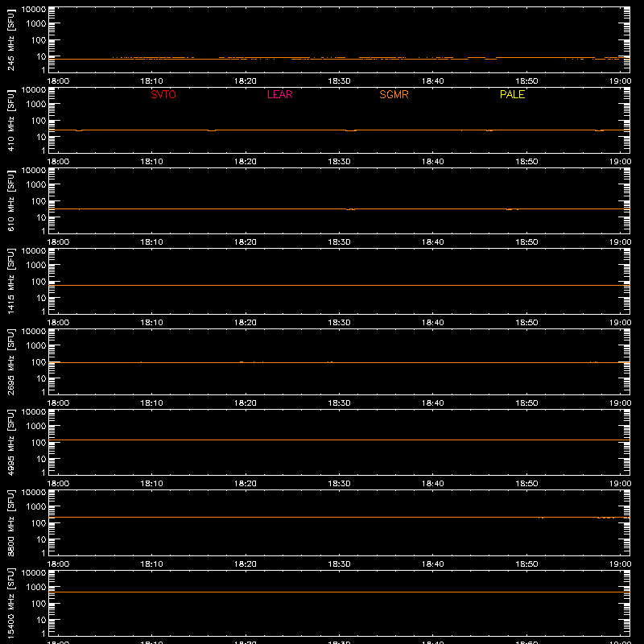Select the 4995 MHz [SFU] axis title
The height and width of the screenshot is (644, 644).
[x=10, y=442]
